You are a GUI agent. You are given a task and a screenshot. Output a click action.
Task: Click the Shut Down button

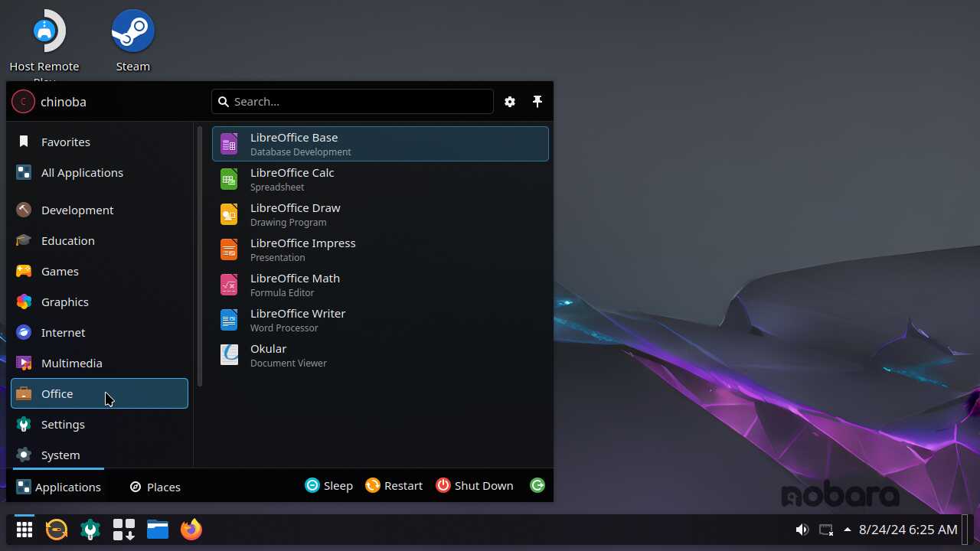click(x=475, y=485)
